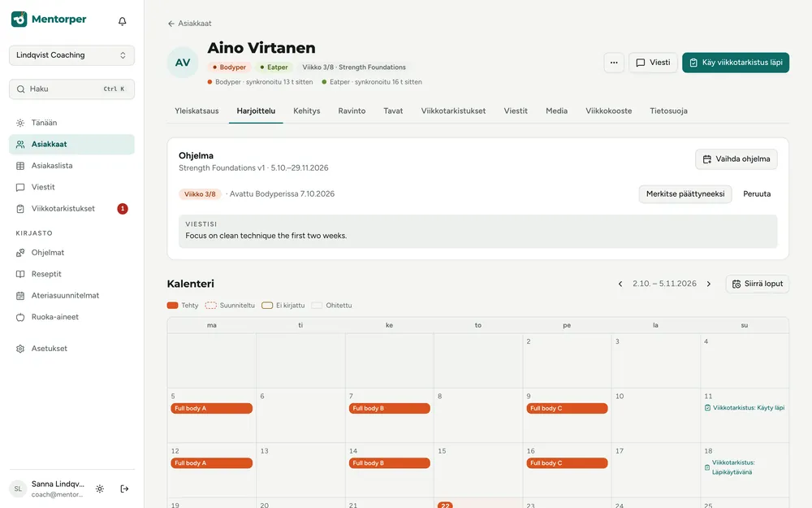Open Asetukset settings

[x=71, y=349]
